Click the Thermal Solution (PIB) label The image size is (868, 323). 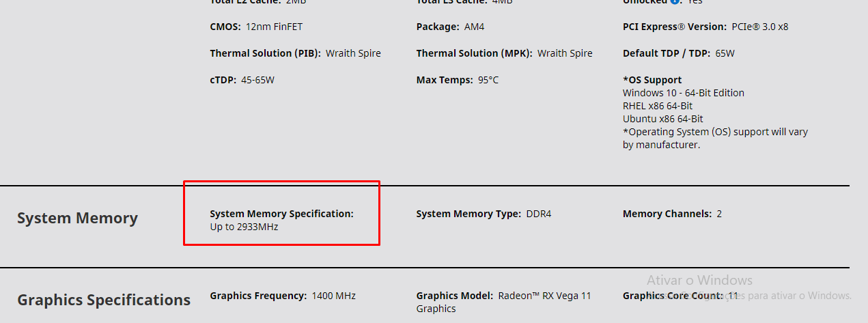[x=266, y=53]
